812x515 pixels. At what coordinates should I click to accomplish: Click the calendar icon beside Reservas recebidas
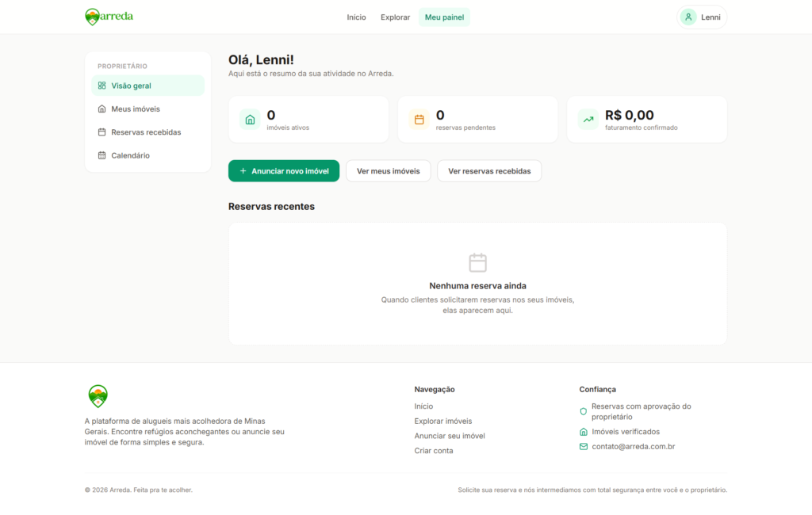click(x=102, y=132)
